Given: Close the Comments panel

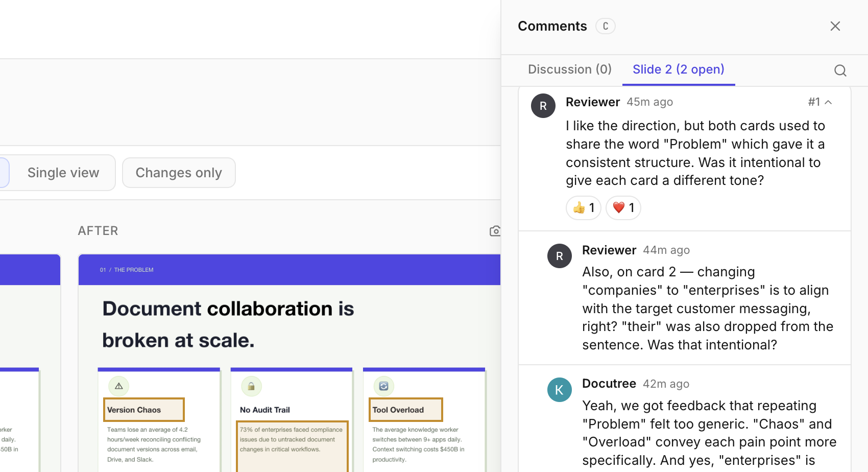Looking at the screenshot, I should click(x=835, y=26).
